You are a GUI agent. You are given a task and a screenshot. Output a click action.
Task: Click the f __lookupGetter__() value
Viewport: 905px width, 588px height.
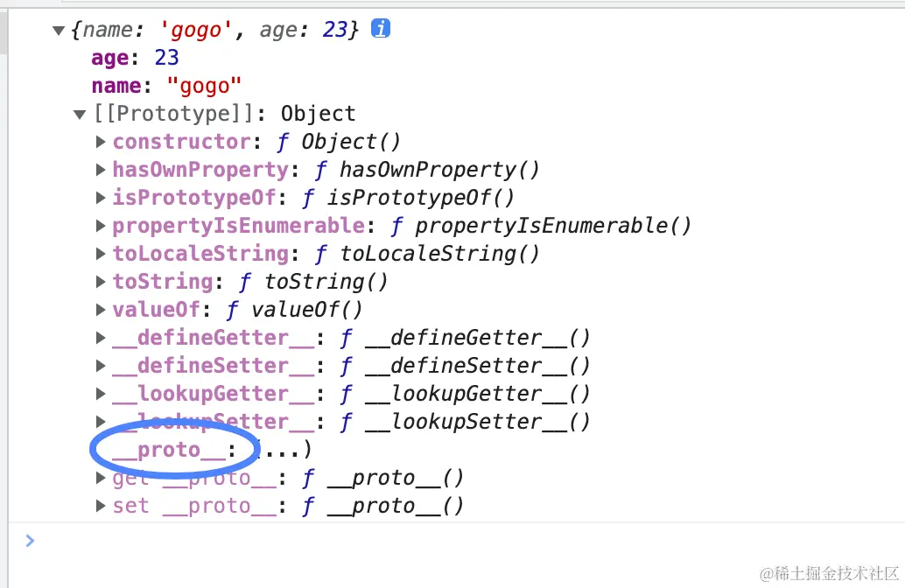pos(466,394)
